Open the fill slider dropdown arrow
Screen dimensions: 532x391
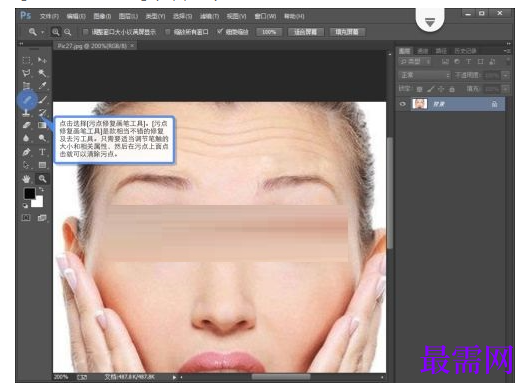point(506,89)
